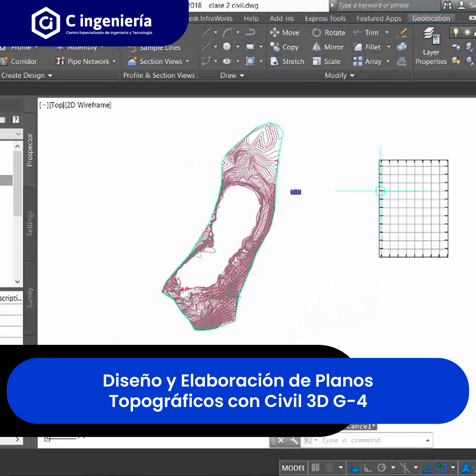Image resolution: width=476 pixels, height=476 pixels.
Task: Click the search binoculars icon
Action: 447,5
